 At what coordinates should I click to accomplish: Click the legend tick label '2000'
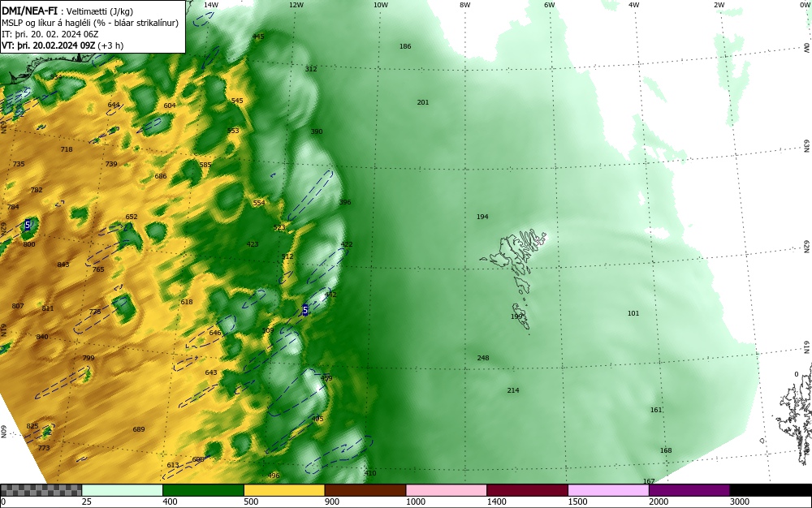[x=659, y=502]
